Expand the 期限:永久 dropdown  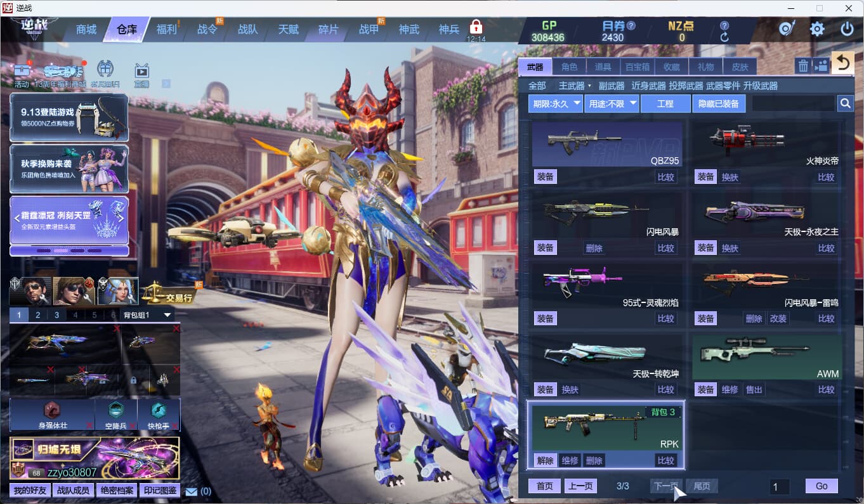click(x=555, y=103)
